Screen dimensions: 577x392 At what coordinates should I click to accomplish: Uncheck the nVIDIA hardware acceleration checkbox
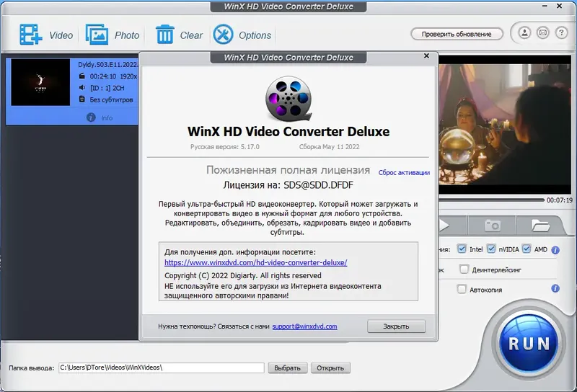click(x=491, y=249)
